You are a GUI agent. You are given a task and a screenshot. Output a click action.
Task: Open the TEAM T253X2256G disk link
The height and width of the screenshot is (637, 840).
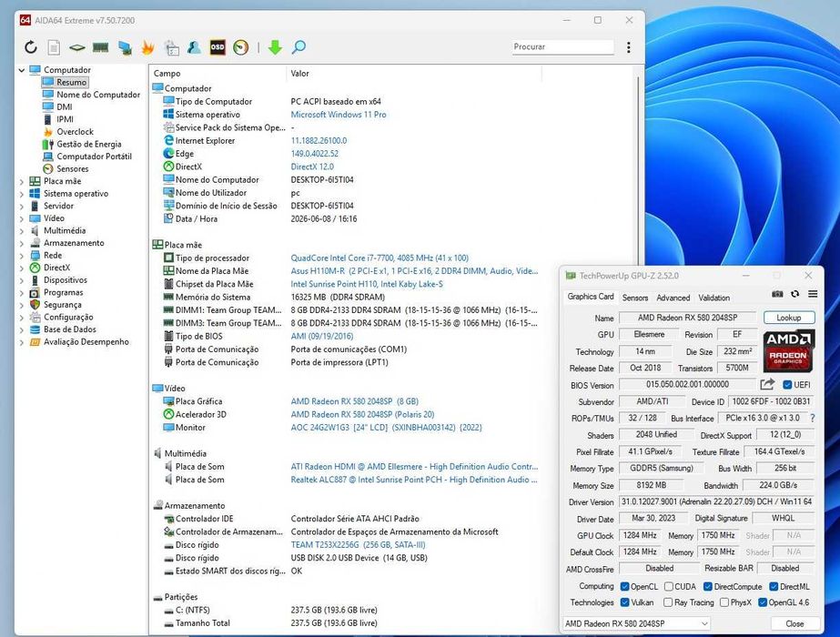pos(358,545)
